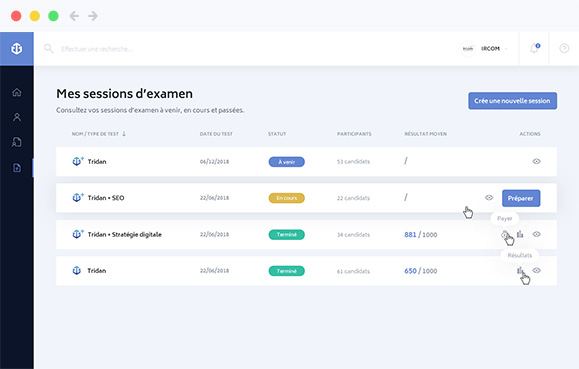
Task: Go back with the browser back arrow
Action: [x=74, y=16]
